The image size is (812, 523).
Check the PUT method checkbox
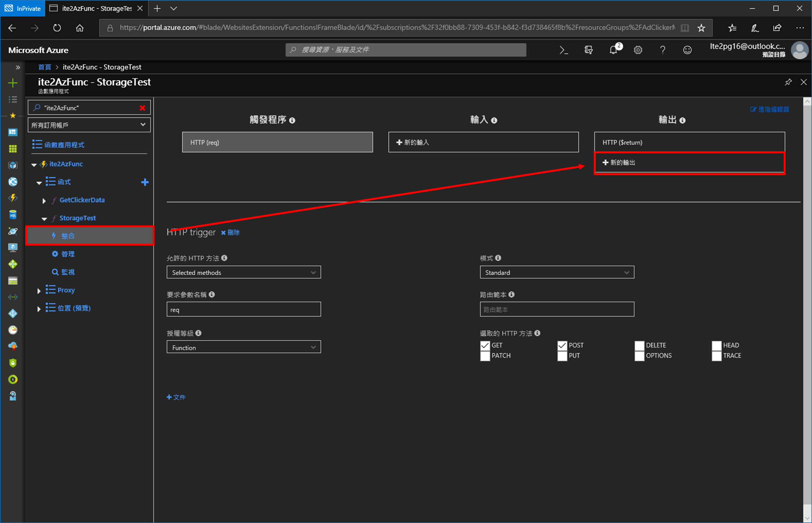point(562,356)
